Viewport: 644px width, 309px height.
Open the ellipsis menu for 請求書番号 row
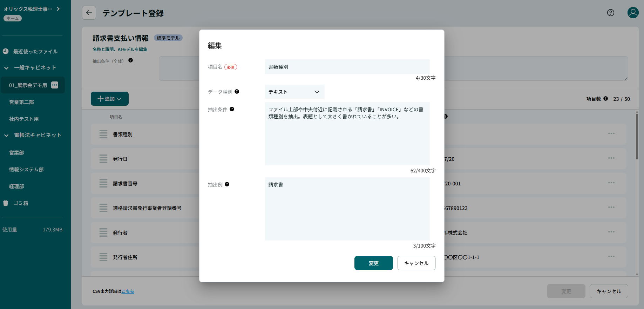point(611,183)
